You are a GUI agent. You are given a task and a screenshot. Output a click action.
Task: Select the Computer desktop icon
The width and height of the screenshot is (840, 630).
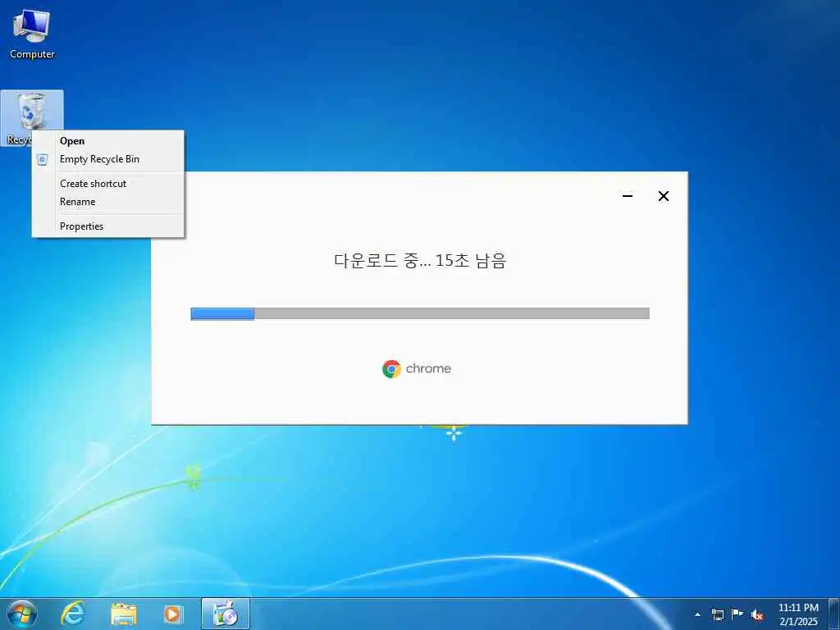coord(32,34)
